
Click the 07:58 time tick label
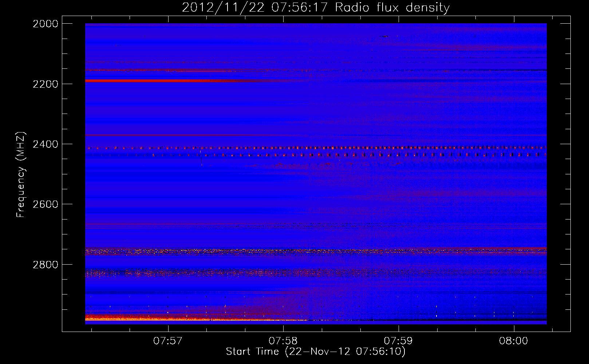click(x=283, y=341)
